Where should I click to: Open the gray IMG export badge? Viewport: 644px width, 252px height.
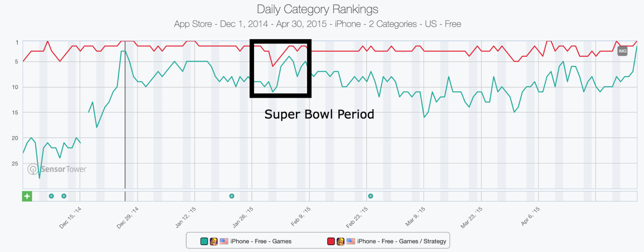pyautogui.click(x=623, y=51)
